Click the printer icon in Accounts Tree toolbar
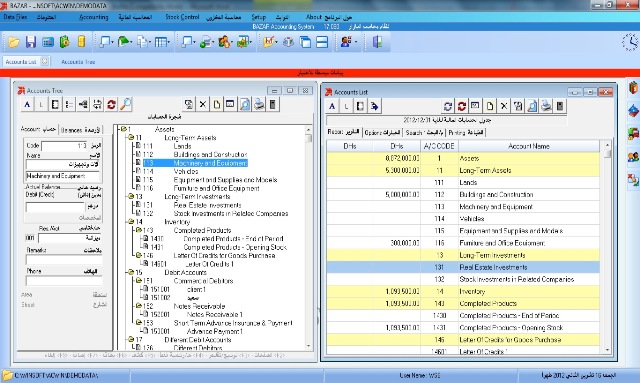The width and height of the screenshot is (640, 383). pyautogui.click(x=259, y=105)
